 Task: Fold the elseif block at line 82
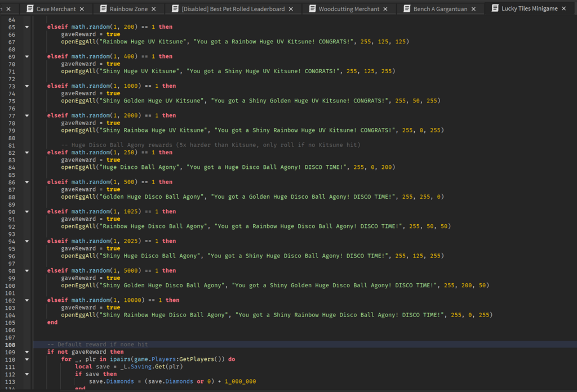pyautogui.click(x=26, y=153)
